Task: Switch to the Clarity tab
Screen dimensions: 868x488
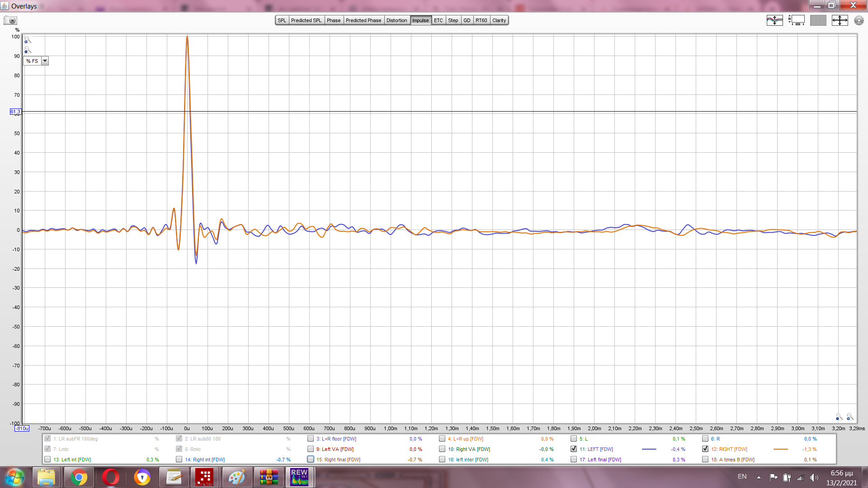Action: (x=499, y=20)
